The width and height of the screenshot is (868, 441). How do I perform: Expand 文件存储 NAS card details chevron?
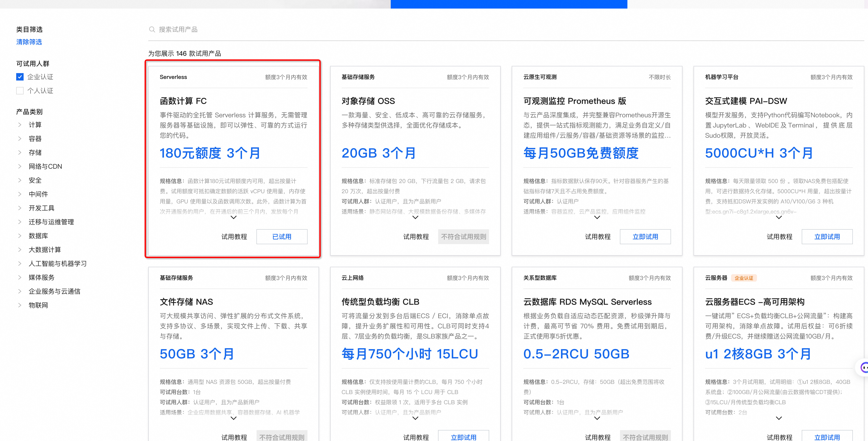pos(233,418)
